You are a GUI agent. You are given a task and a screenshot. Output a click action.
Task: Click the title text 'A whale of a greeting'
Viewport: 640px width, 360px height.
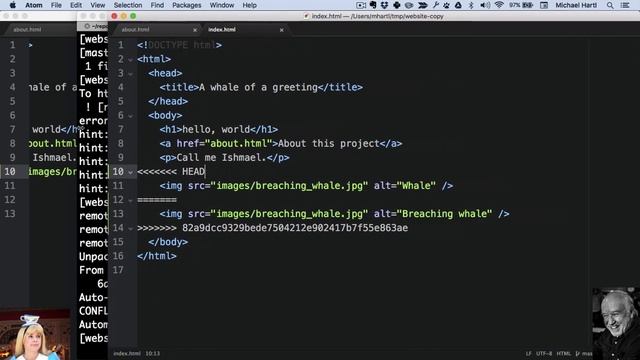click(258, 87)
